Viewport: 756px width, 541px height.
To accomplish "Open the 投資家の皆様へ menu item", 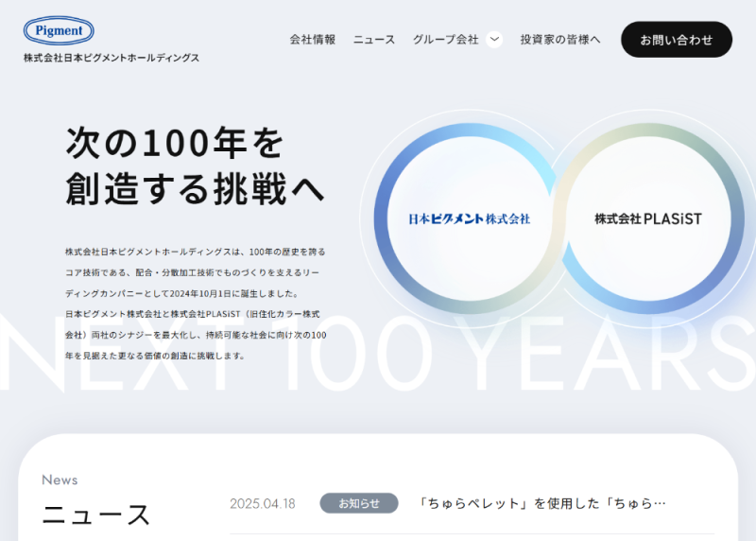I will [560, 40].
